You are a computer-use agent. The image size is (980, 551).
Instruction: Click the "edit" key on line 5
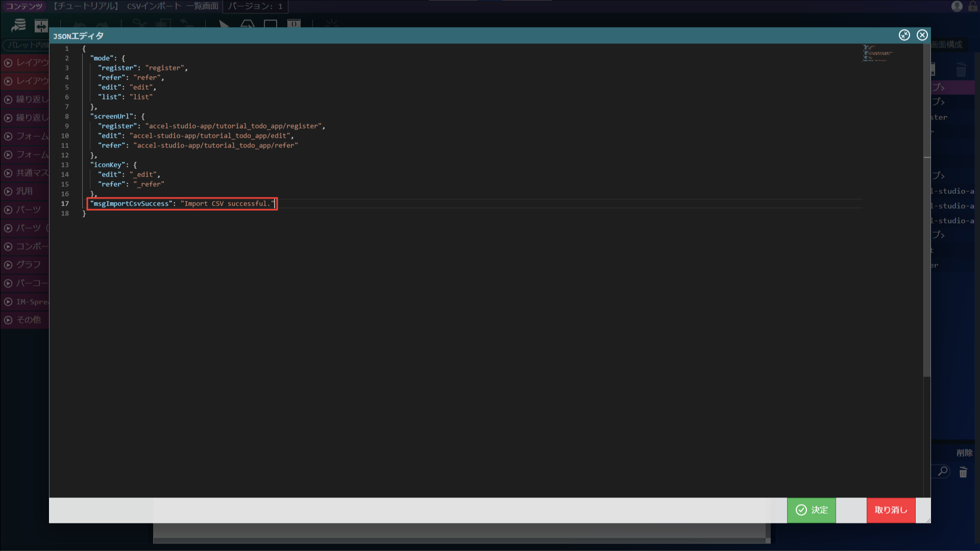coord(110,87)
